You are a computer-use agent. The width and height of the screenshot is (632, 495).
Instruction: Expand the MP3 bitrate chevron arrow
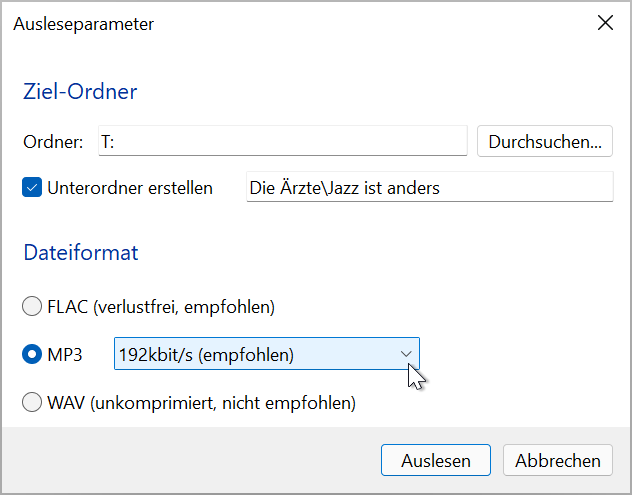[x=406, y=354]
